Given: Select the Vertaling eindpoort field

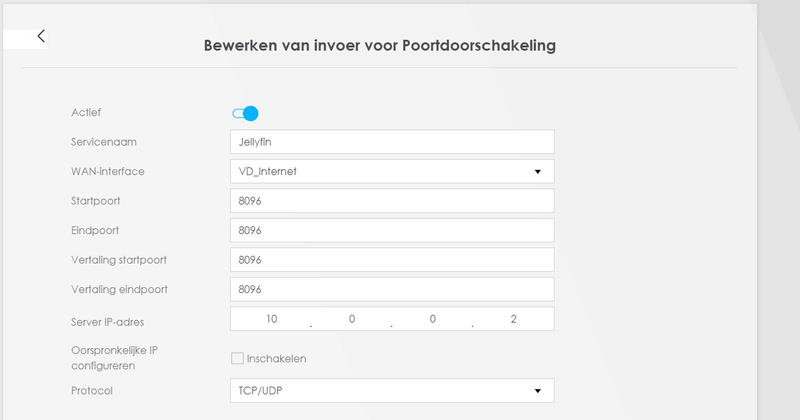Looking at the screenshot, I should coord(391,289).
